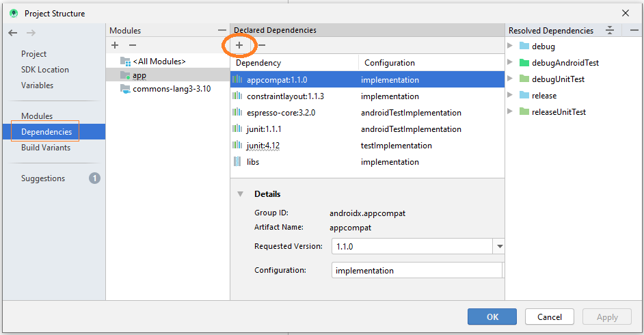
Task: Collapse the Details section
Action: pos(240,194)
